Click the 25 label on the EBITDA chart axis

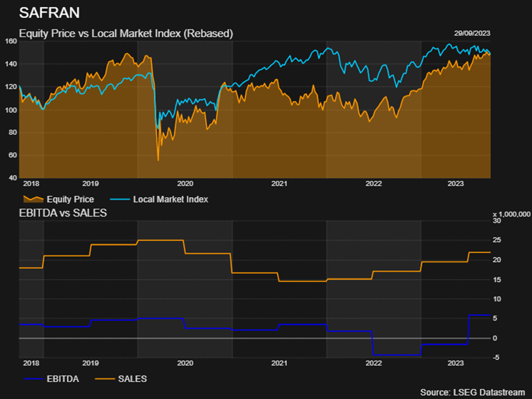tap(497, 240)
